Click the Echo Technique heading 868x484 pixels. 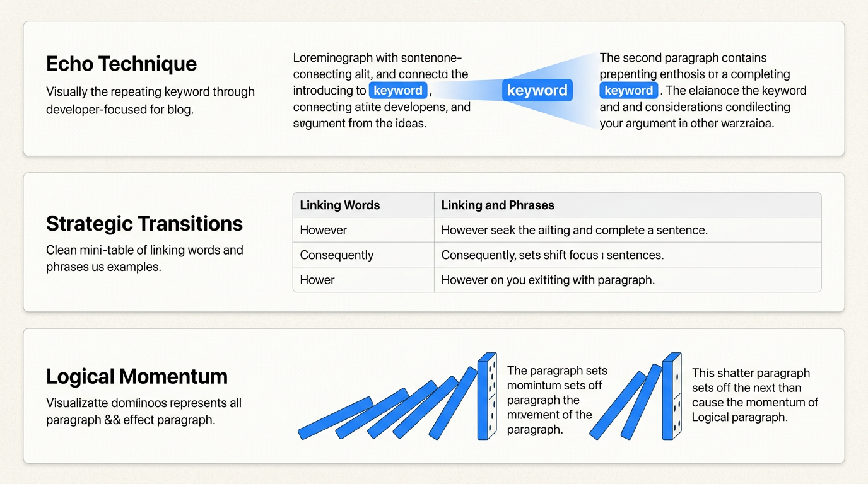(122, 64)
